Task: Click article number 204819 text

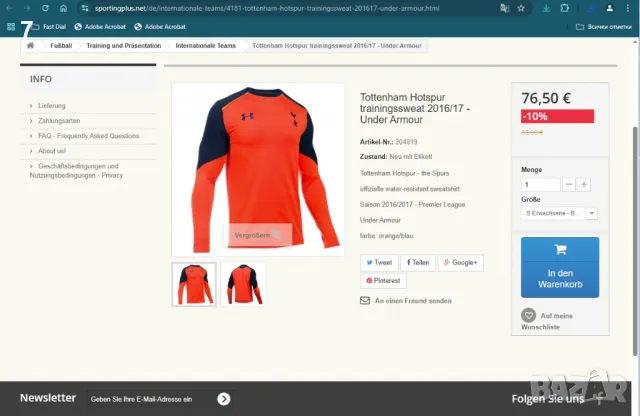Action: (x=406, y=142)
